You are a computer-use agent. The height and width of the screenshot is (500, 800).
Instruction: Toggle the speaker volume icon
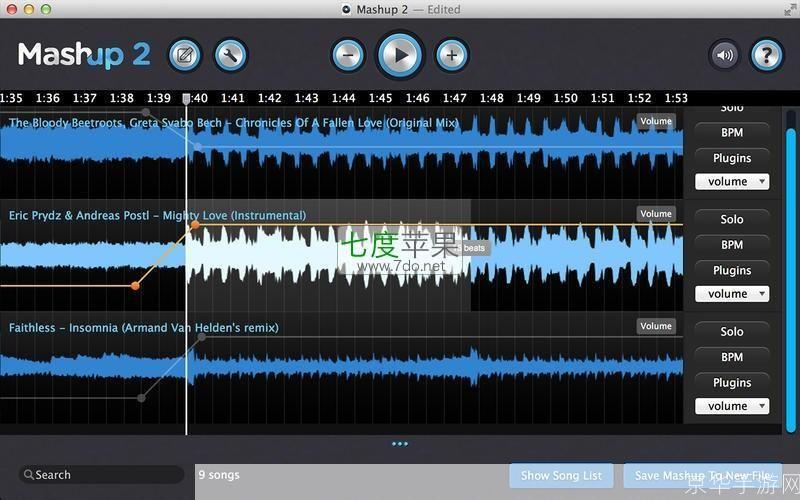[724, 55]
